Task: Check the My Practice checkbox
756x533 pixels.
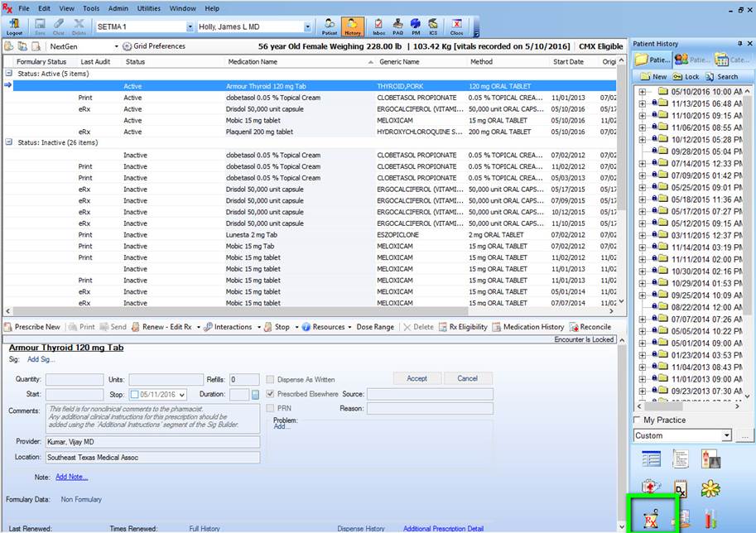Action: pyautogui.click(x=638, y=420)
